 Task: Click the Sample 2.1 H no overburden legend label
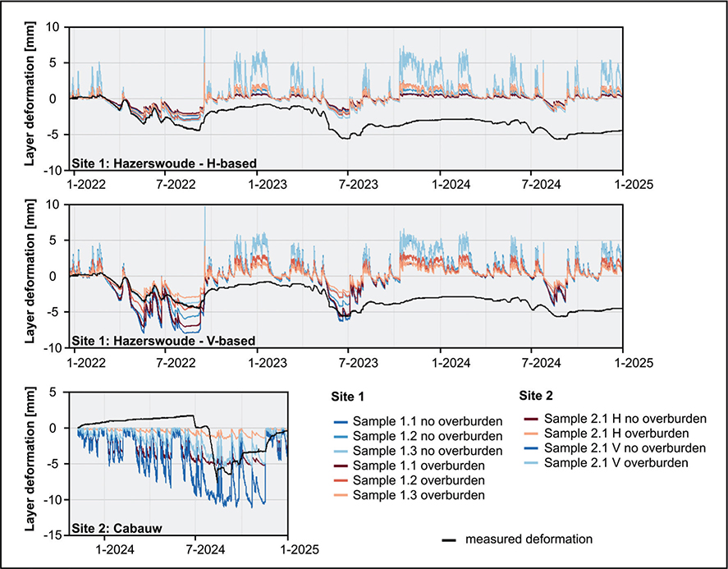pos(625,419)
